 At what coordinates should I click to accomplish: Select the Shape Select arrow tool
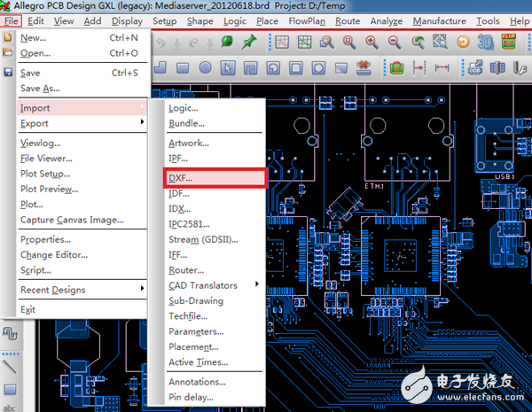(228, 67)
